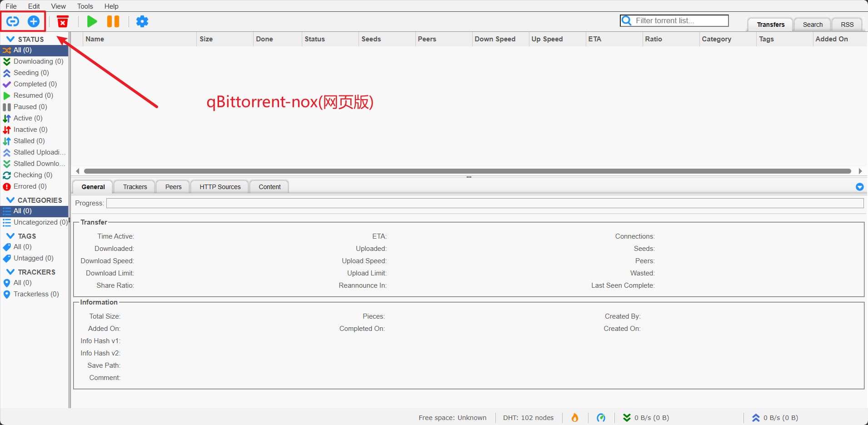Viewport: 868px width, 425px height.
Task: Pause torrents with orange pause icon
Action: point(113,21)
